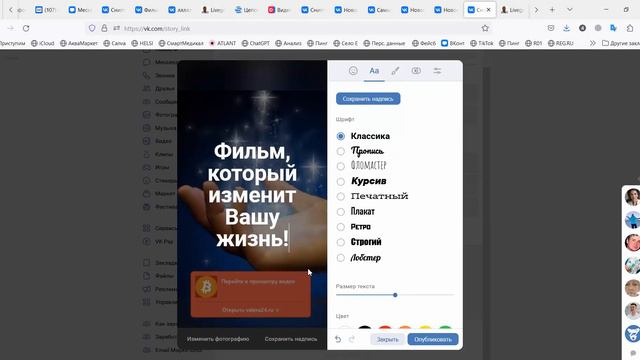Click the orange link sticker with Bitcoin logo
The image size is (640, 360).
click(251, 294)
